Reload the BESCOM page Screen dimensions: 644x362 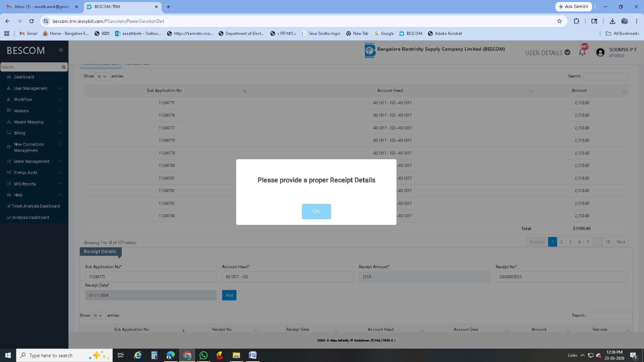click(x=31, y=21)
